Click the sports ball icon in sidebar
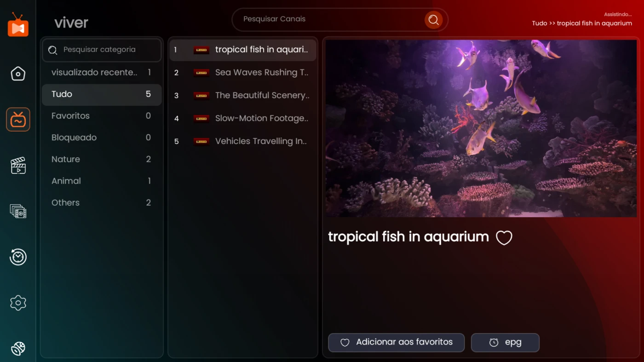The width and height of the screenshot is (644, 362). point(18,349)
